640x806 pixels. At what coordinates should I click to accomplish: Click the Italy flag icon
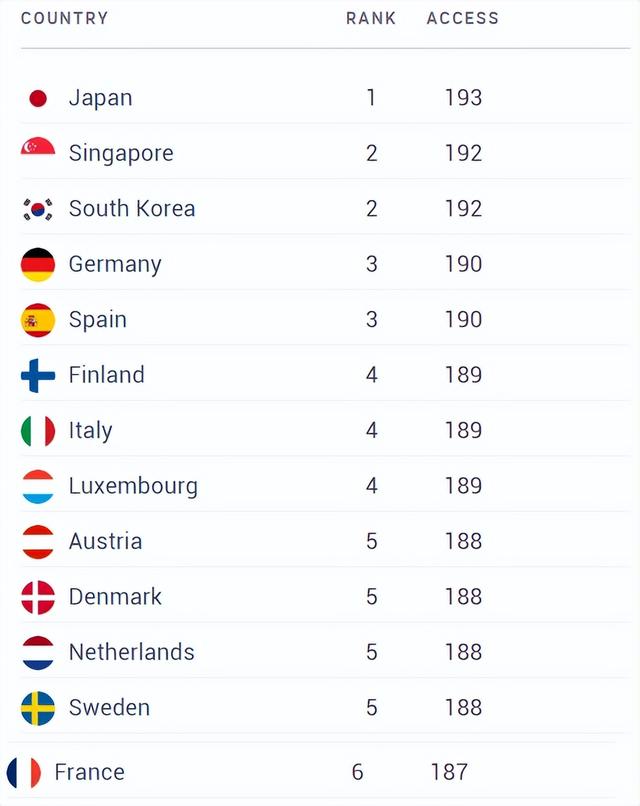[x=38, y=431]
